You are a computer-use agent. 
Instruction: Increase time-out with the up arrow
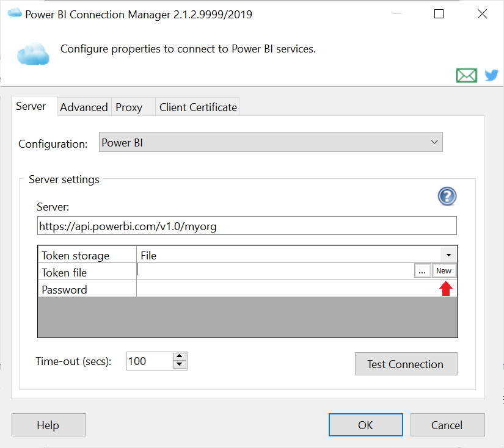click(x=180, y=356)
